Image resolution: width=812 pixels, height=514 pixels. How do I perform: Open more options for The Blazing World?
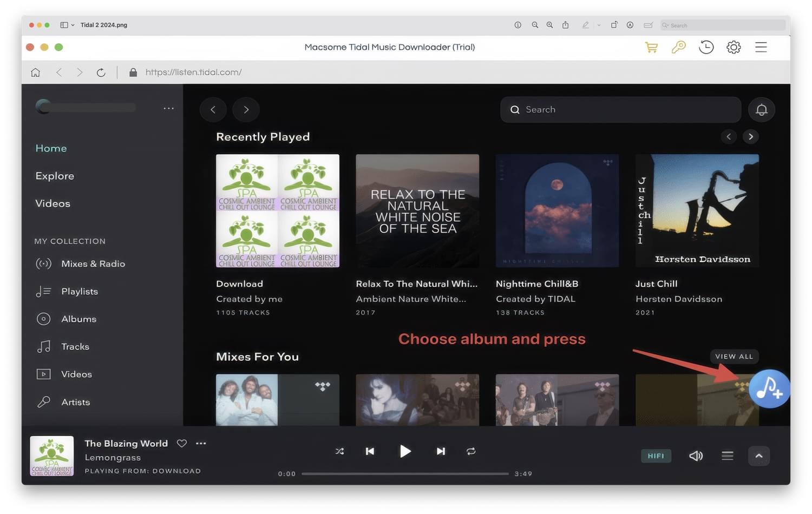point(201,443)
